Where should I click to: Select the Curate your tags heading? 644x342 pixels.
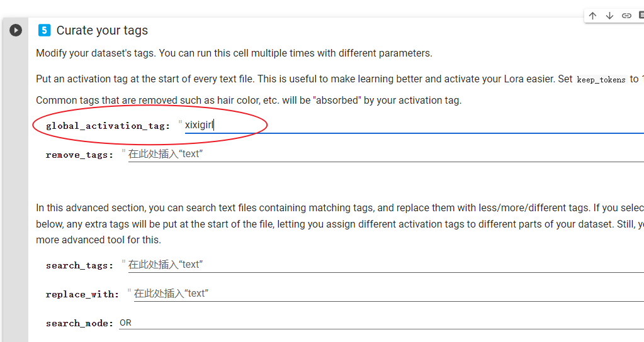pyautogui.click(x=102, y=30)
